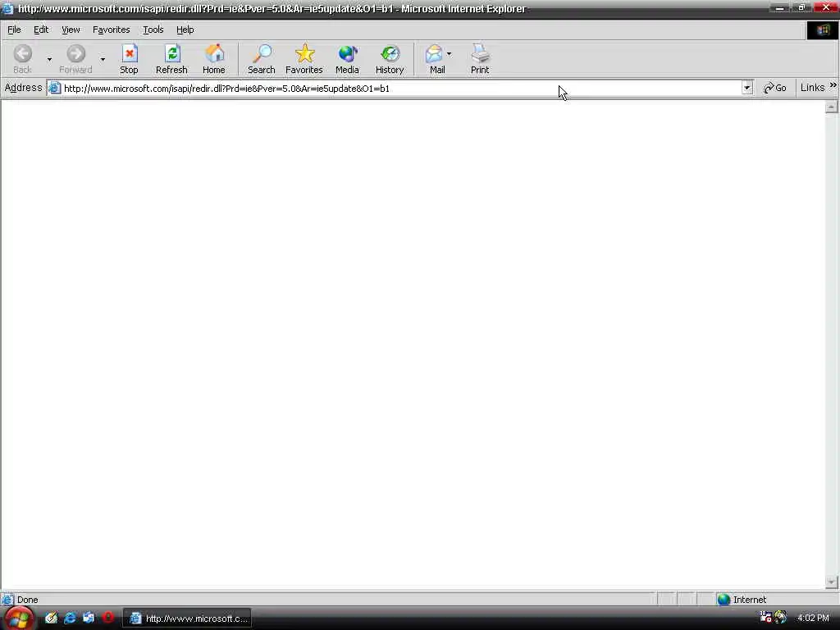Refresh the current page
The width and height of the screenshot is (840, 630).
pos(171,59)
